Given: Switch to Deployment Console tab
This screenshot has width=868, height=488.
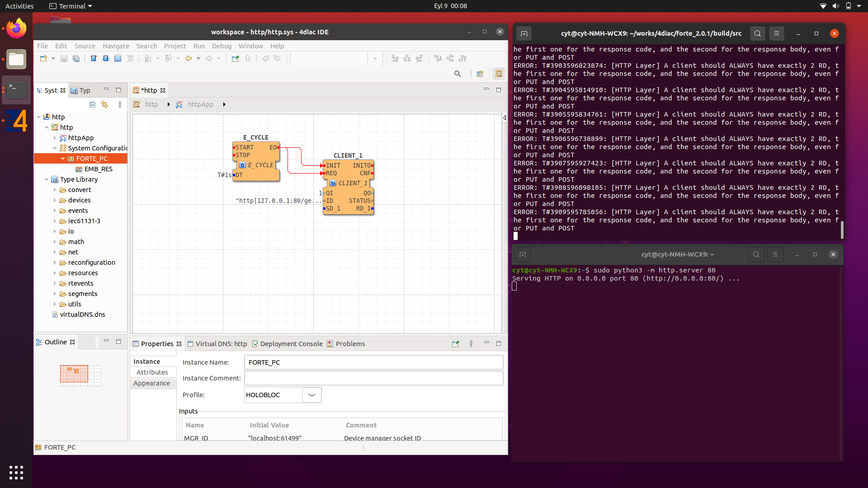Looking at the screenshot, I should tap(288, 344).
